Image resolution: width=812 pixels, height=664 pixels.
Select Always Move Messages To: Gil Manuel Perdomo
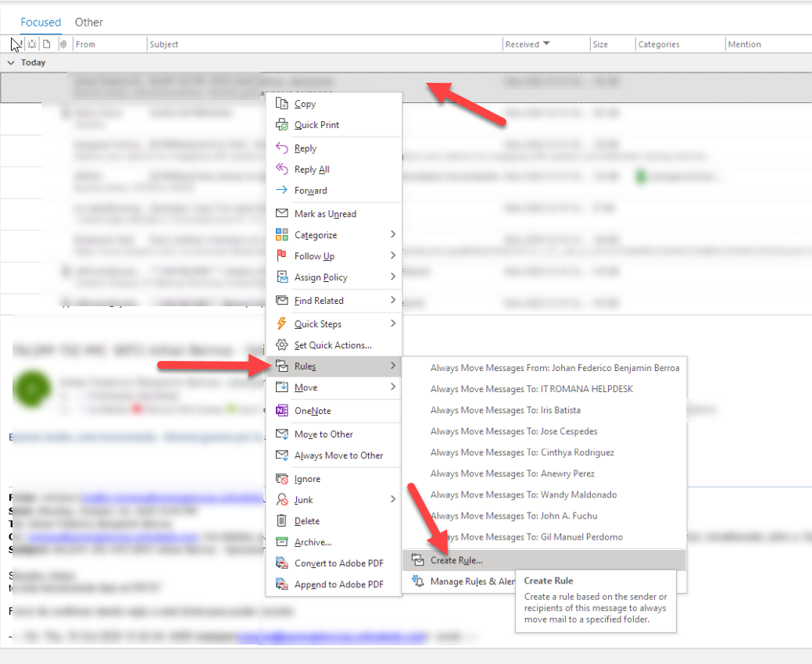pyautogui.click(x=544, y=537)
